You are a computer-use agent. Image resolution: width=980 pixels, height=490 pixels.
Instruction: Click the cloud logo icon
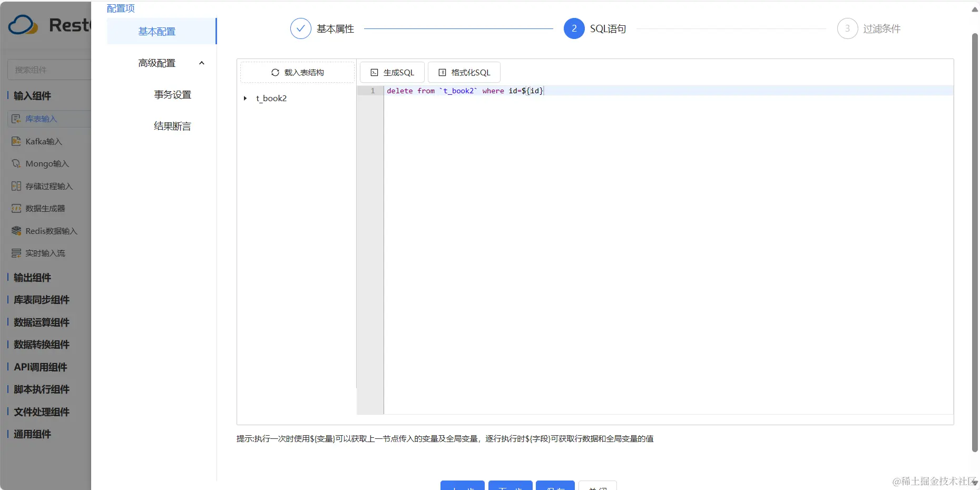tap(23, 25)
